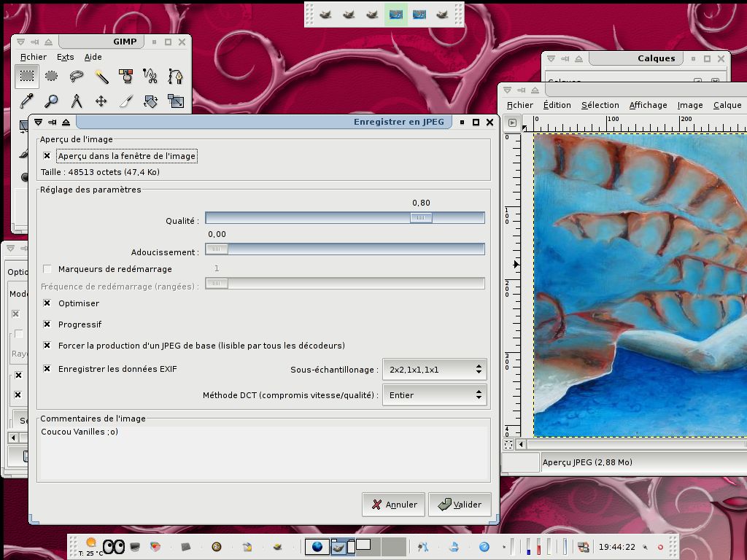This screenshot has width=747, height=560.
Task: Open 'Calque' menu in image window
Action: pos(727,105)
